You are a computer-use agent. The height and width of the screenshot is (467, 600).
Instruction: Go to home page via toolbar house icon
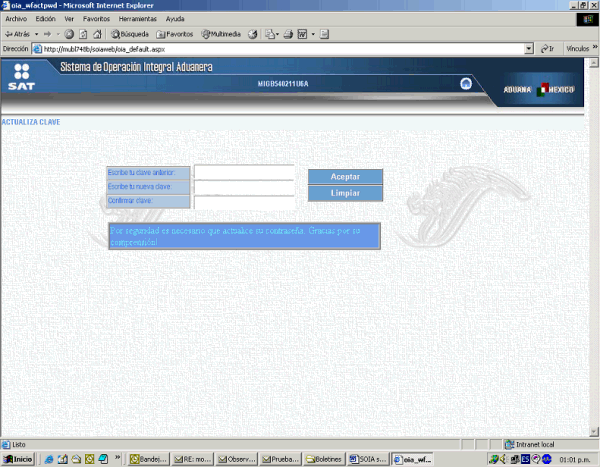pos(97,34)
